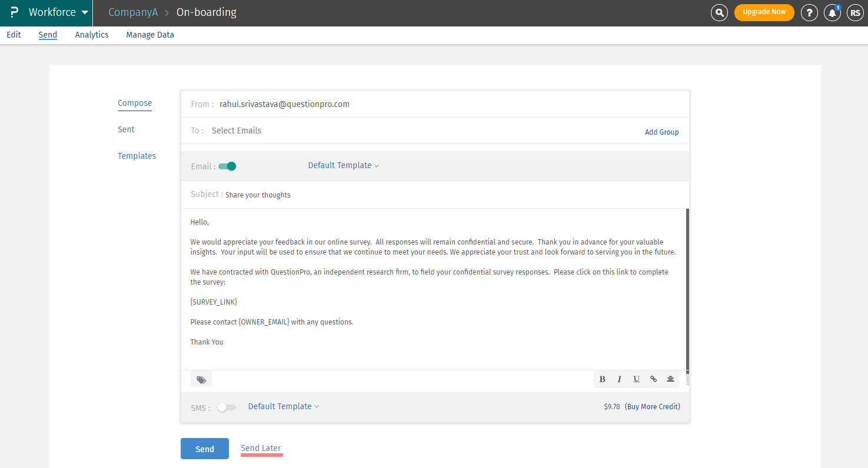Screen dimensions: 868x468
Task: Apply bold formatting in editor
Action: coord(602,379)
